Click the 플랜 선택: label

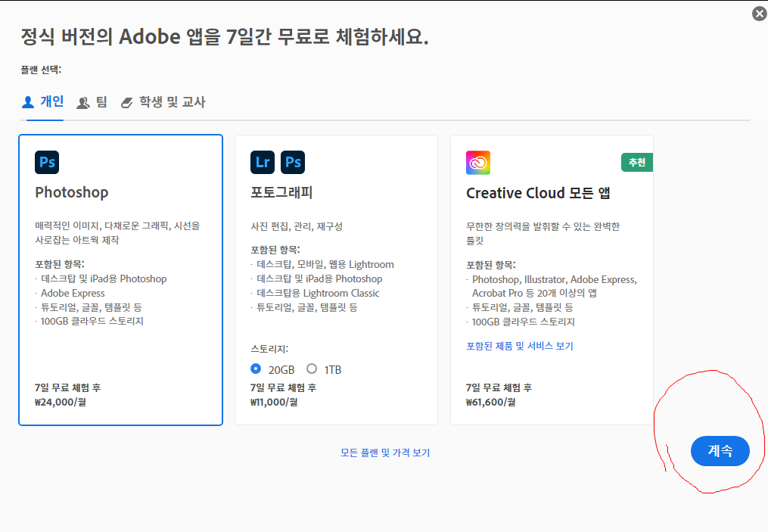point(41,70)
